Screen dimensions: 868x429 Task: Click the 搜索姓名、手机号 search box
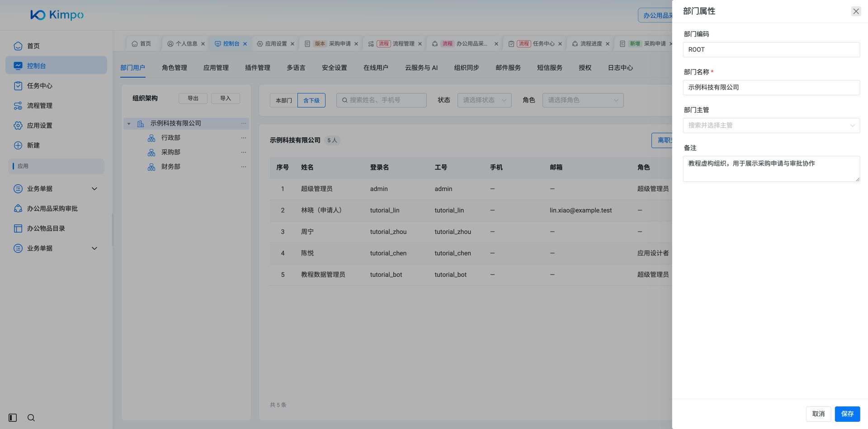point(382,100)
